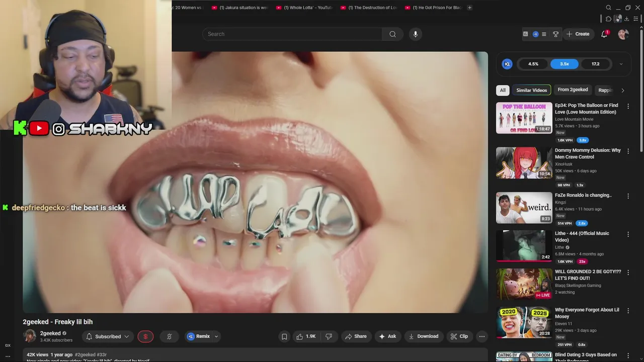Open options for WILL GROUNDED 2 BE GOTY video
The image size is (644, 362).
click(x=628, y=273)
